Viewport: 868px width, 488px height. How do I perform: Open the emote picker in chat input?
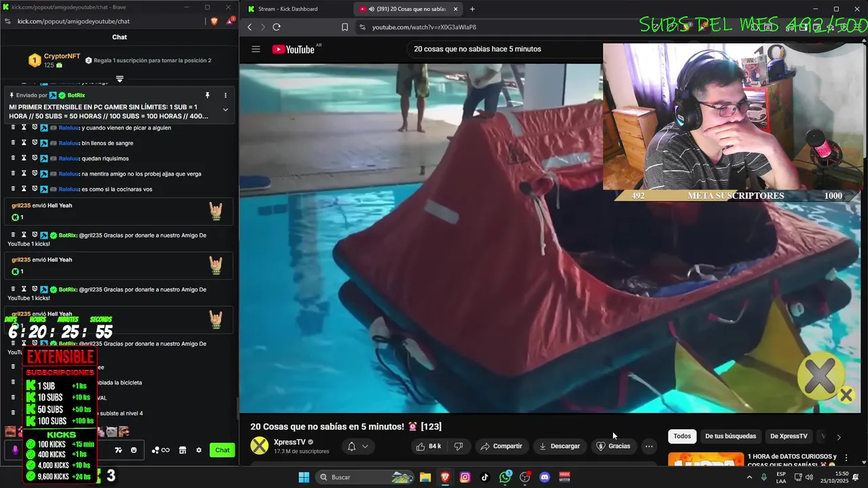[134, 450]
